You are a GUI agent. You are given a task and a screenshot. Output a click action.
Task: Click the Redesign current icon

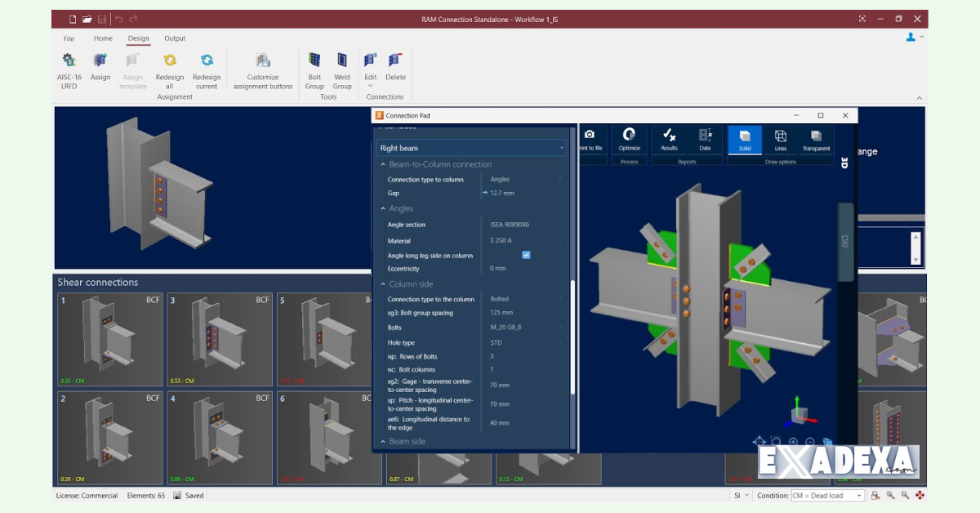(207, 69)
